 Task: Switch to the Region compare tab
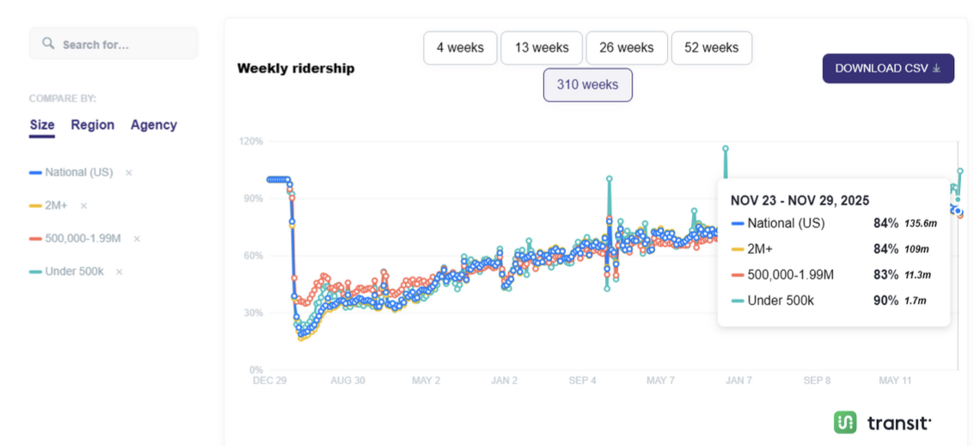click(93, 125)
